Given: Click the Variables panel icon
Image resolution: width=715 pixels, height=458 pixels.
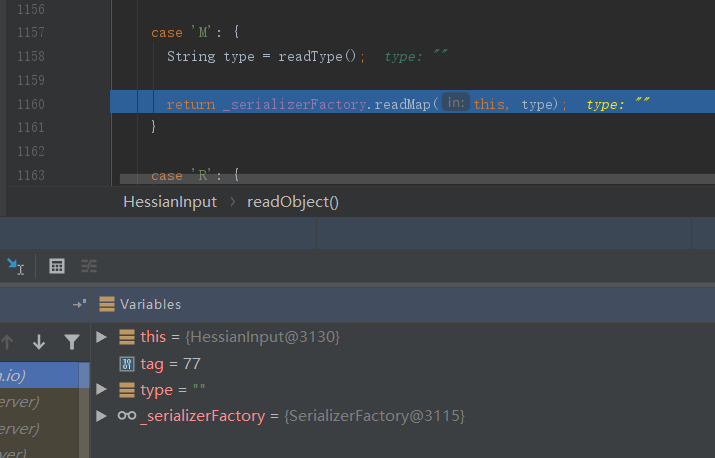Looking at the screenshot, I should pyautogui.click(x=107, y=304).
